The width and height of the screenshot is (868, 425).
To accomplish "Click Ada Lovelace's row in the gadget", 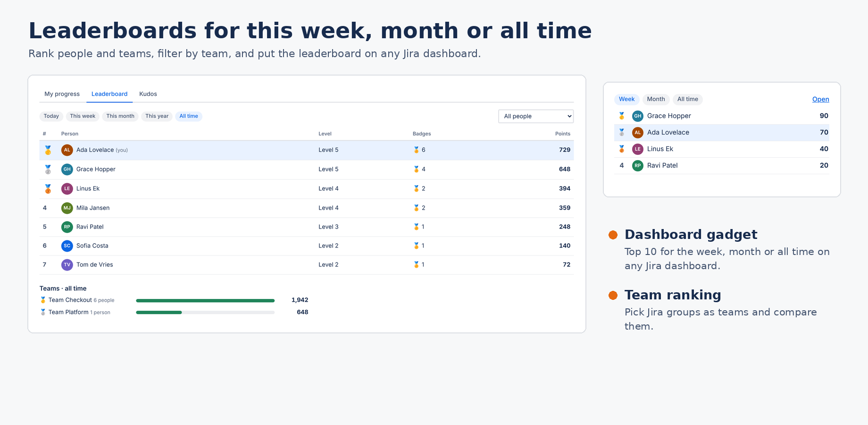I will click(722, 133).
